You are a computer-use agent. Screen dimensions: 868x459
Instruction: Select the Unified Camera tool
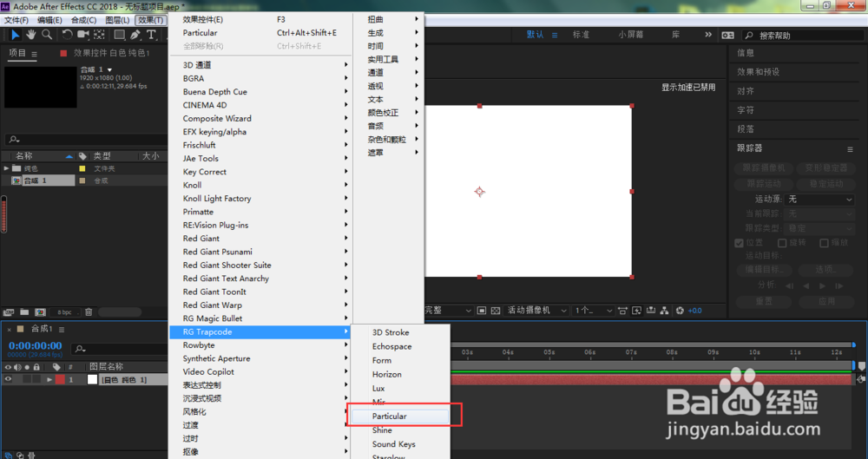pyautogui.click(x=83, y=35)
